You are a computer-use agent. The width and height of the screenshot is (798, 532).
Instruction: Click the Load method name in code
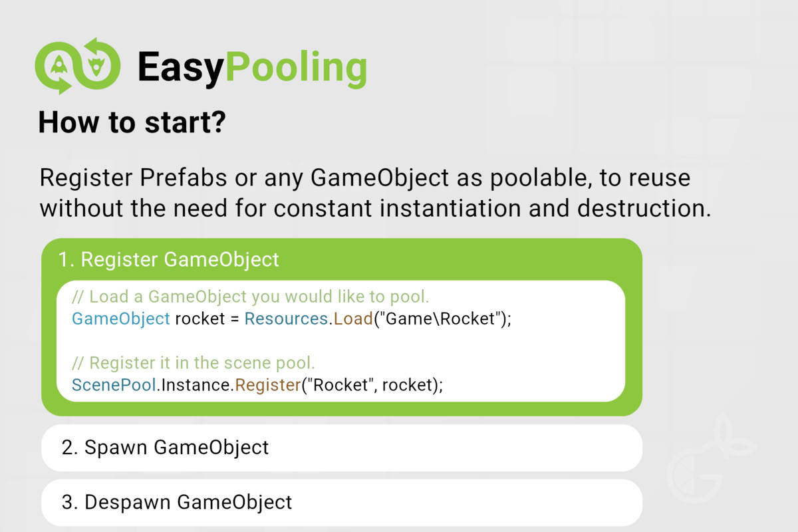(x=353, y=319)
